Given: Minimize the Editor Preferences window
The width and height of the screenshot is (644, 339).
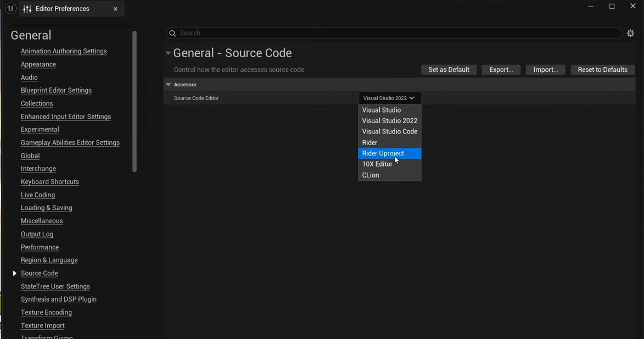Looking at the screenshot, I should (591, 6).
